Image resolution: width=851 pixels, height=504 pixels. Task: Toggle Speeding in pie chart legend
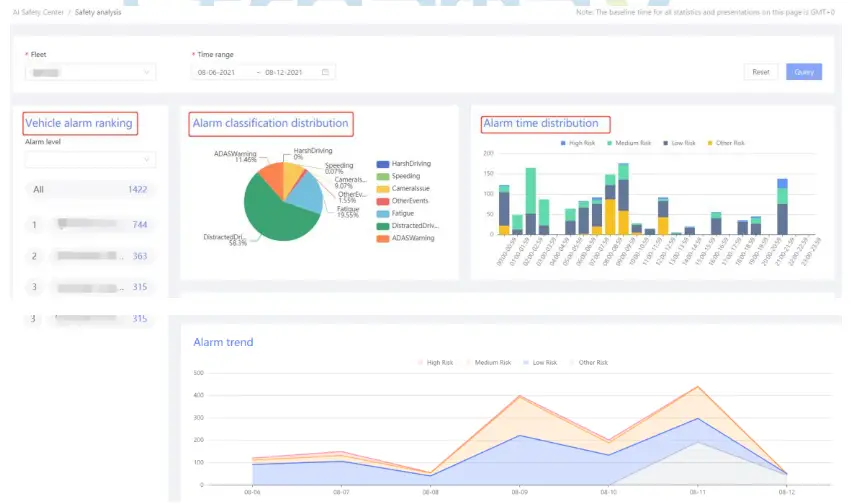pos(398,176)
